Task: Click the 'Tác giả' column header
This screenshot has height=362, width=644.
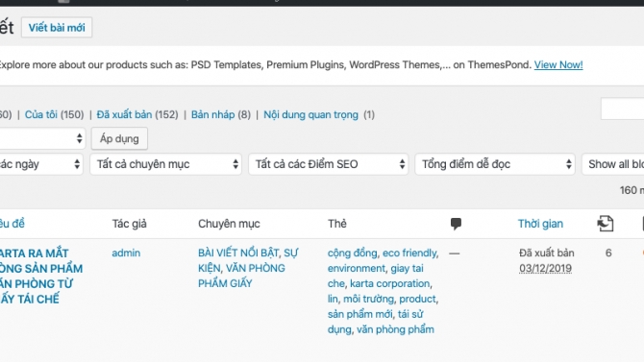Action: coord(130,224)
